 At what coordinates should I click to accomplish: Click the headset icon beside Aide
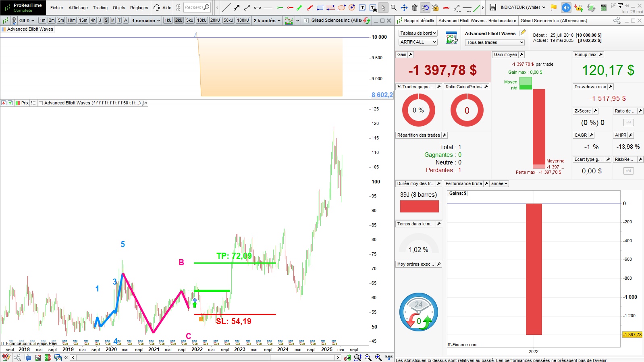point(157,7)
